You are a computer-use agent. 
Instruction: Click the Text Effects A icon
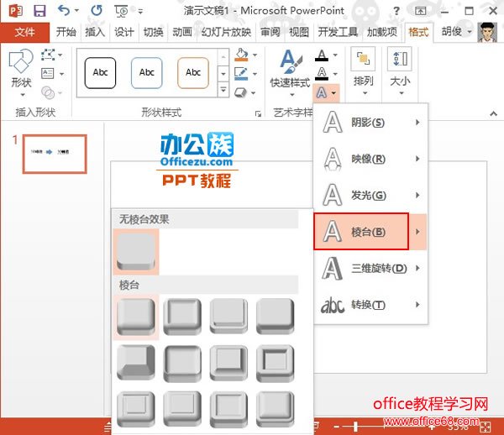[x=322, y=93]
